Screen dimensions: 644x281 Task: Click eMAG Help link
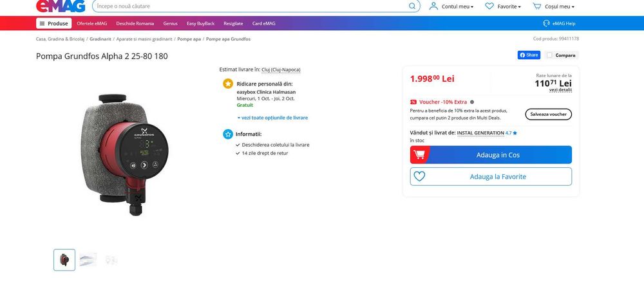tap(559, 23)
